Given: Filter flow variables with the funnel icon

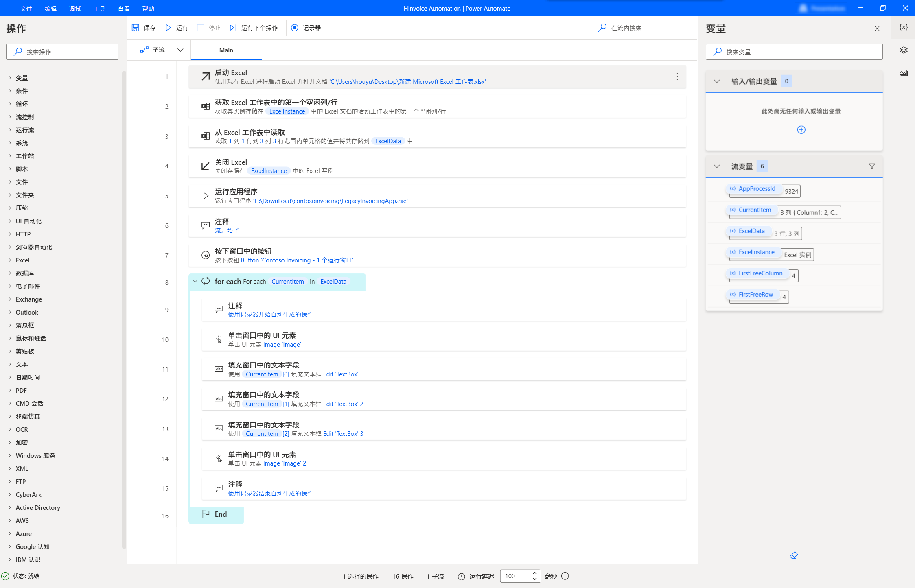Looking at the screenshot, I should [x=872, y=166].
